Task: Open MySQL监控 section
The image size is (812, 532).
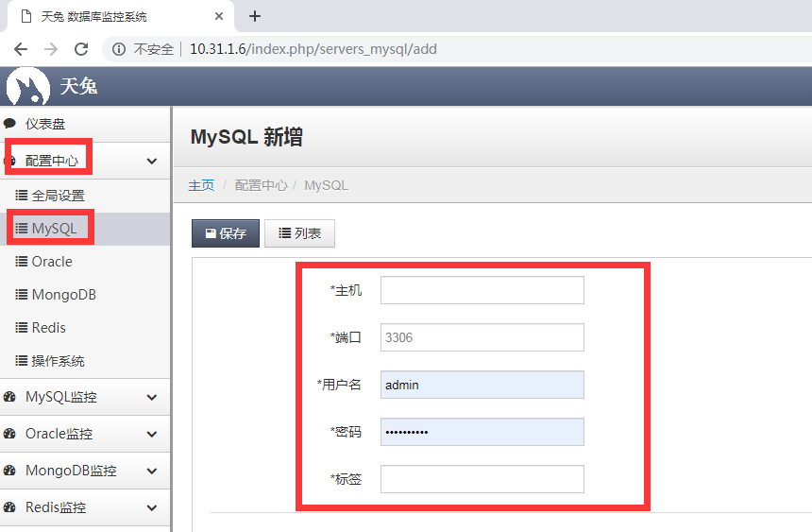Action: [85, 397]
